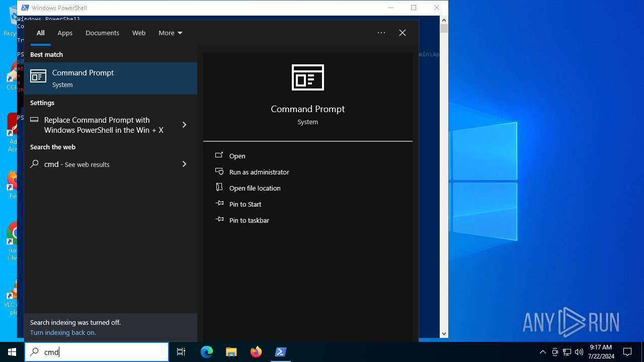Click the Open file location icon
The image size is (644, 362).
[x=219, y=188]
